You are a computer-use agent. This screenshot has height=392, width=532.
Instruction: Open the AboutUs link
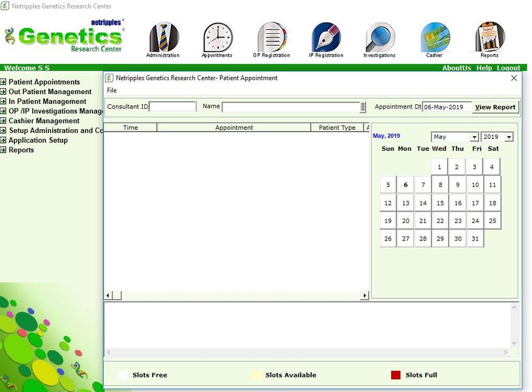tap(456, 68)
